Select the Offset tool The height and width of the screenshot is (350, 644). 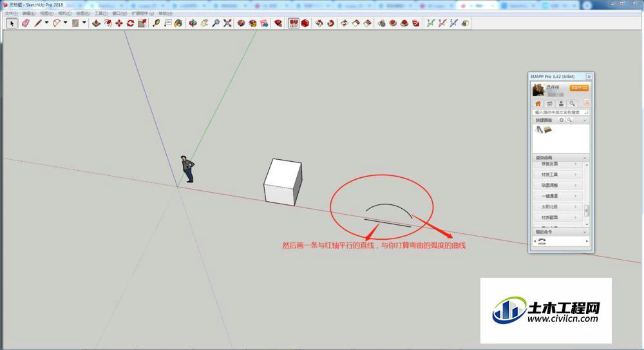click(108, 23)
